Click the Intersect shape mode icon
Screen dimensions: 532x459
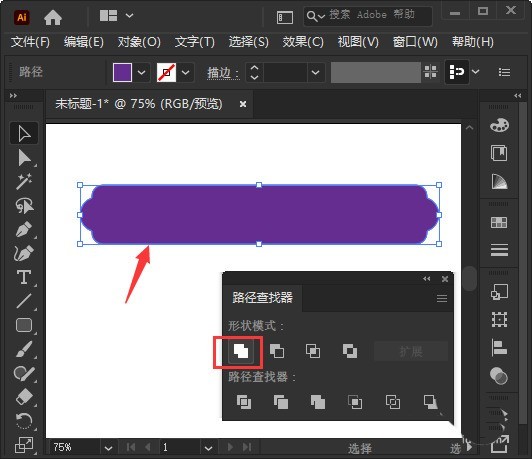click(313, 351)
